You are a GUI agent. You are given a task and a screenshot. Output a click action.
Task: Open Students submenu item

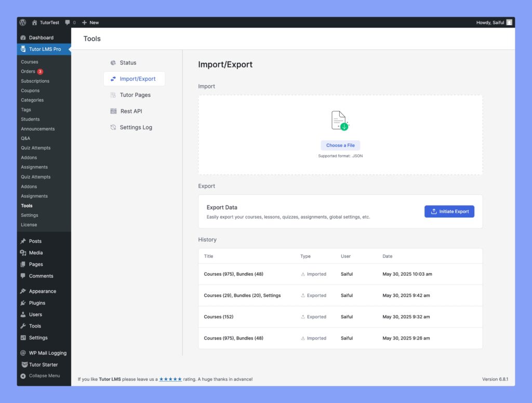[x=30, y=119]
